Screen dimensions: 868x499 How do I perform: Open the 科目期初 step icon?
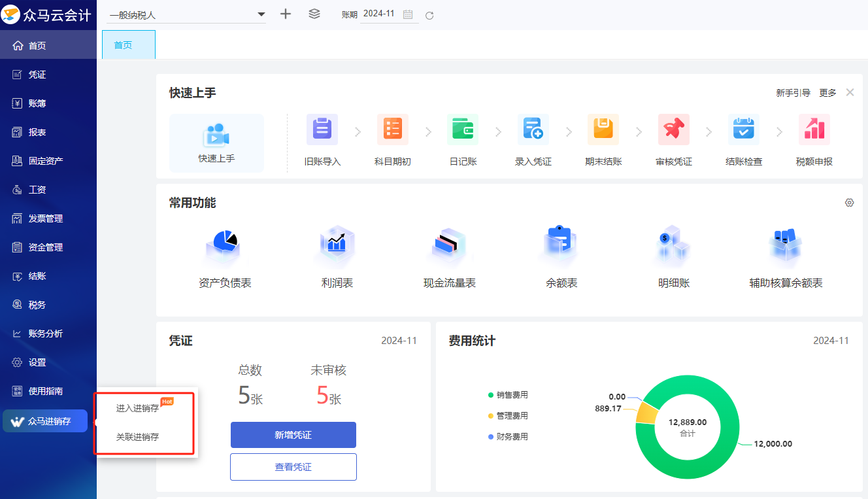(393, 129)
